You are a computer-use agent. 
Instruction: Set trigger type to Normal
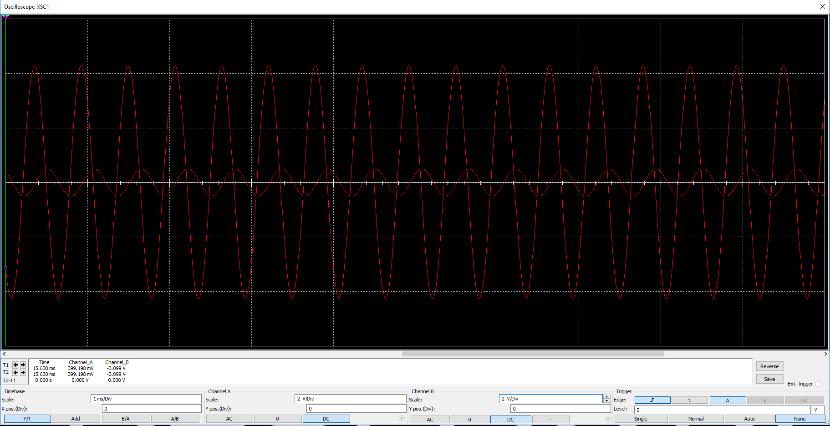(x=696, y=419)
